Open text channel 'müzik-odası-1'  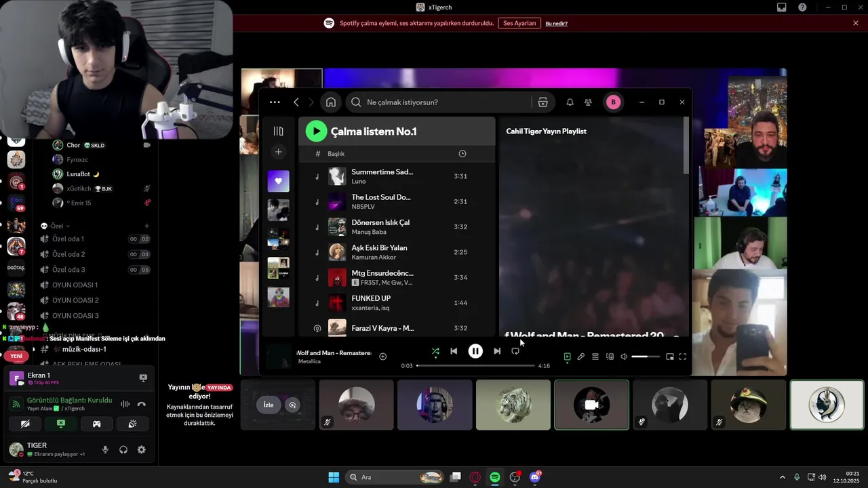(95, 349)
